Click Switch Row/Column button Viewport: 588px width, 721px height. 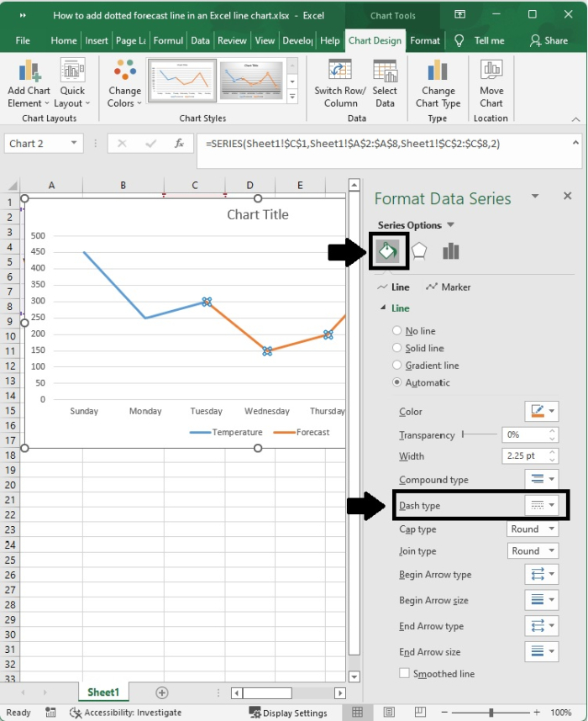[340, 84]
